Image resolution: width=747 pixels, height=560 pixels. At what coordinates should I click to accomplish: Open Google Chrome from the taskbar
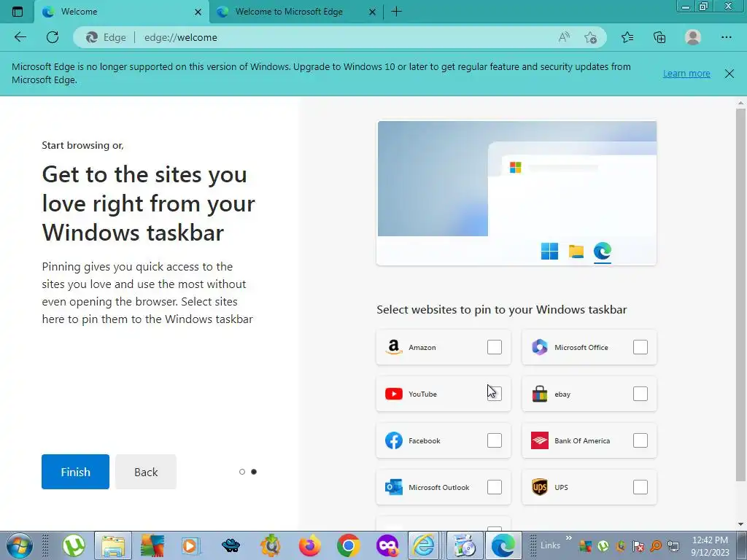(x=348, y=545)
